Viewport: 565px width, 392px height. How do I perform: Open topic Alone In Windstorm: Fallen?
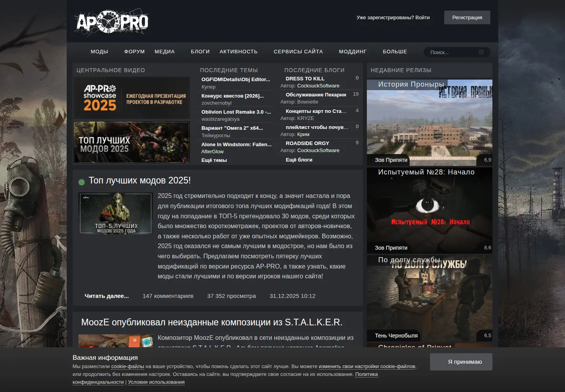click(x=237, y=144)
